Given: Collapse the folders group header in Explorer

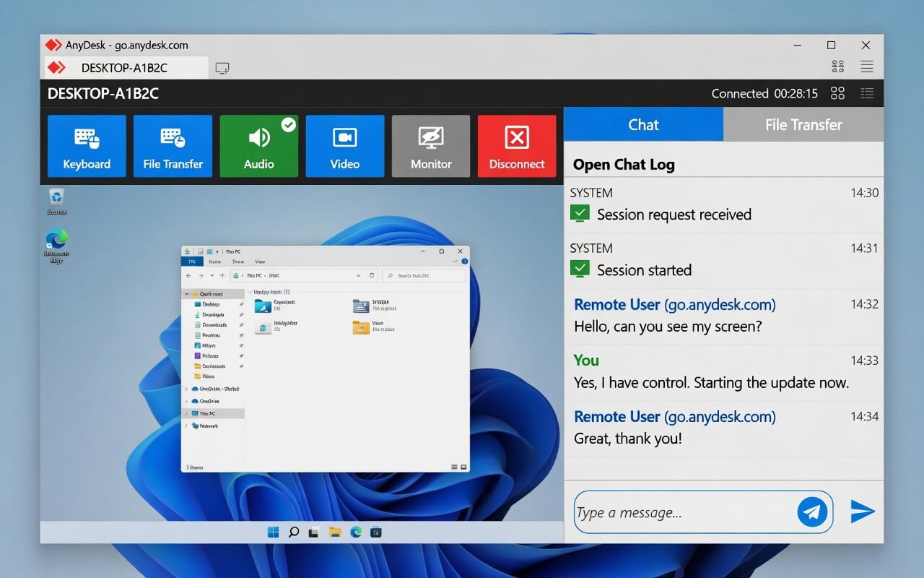Looking at the screenshot, I should 250,292.
